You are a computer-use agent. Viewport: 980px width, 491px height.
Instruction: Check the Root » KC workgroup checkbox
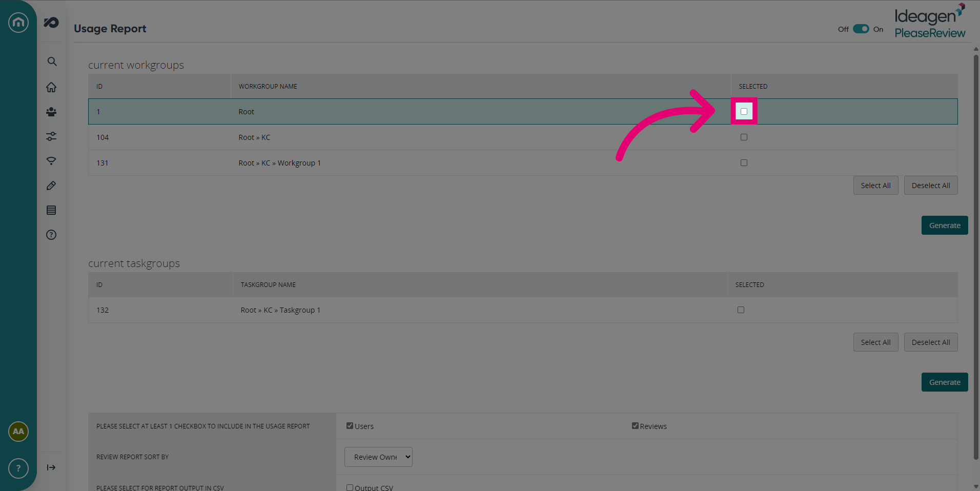(744, 137)
